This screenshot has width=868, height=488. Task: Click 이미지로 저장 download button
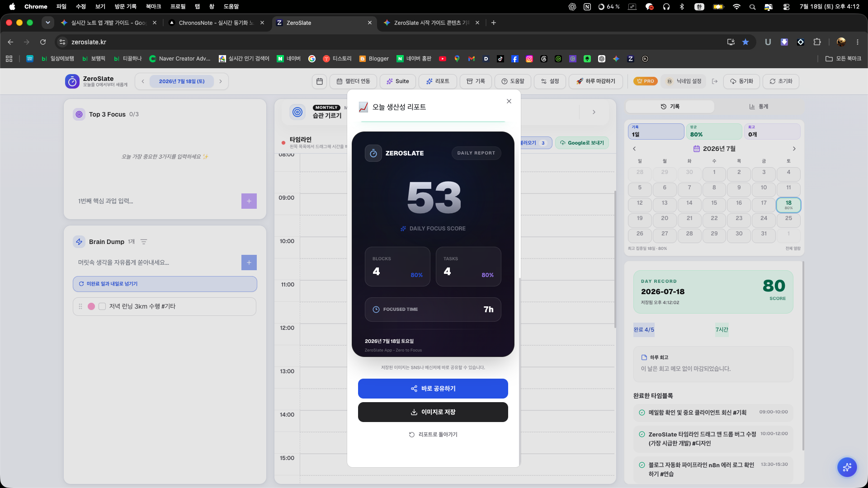click(x=433, y=412)
